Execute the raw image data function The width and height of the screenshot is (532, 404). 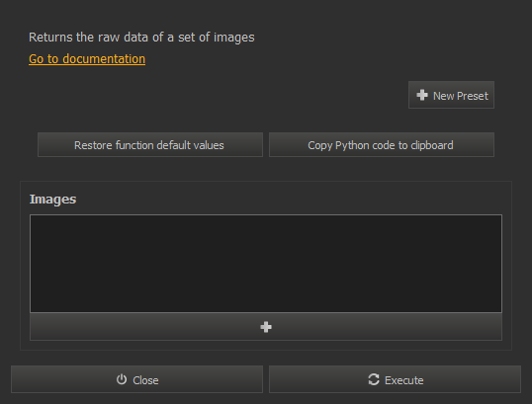[395, 379]
